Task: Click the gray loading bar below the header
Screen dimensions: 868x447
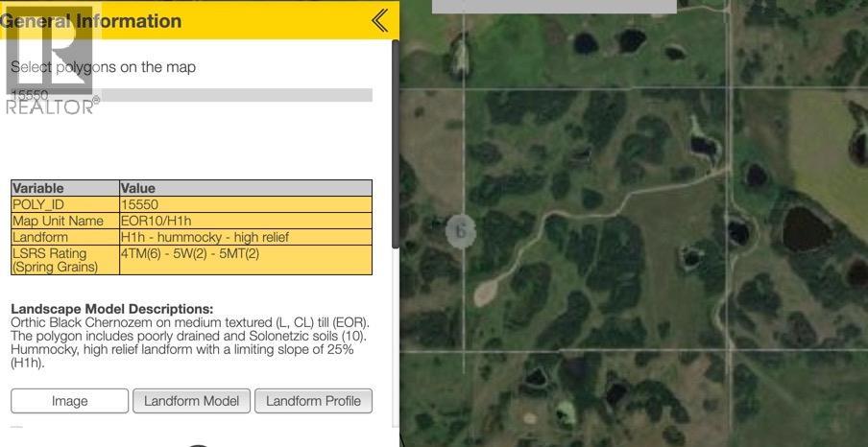Action: tap(235, 95)
